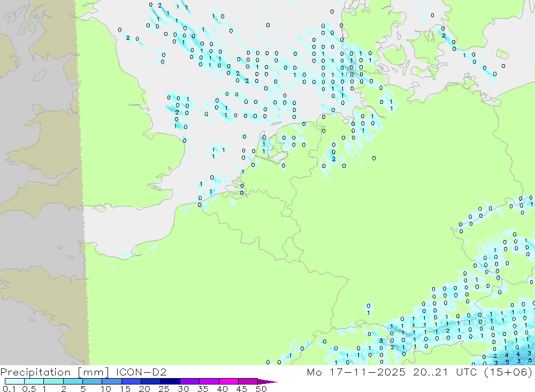Pick the 15–20 mm royal blue swatch
Screen dimensions: 535x392
(131, 381)
